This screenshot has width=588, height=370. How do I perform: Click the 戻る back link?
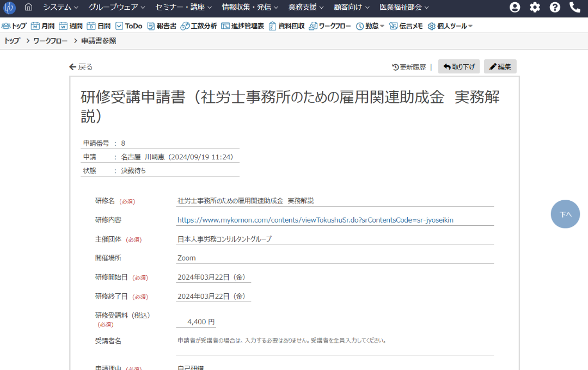81,67
